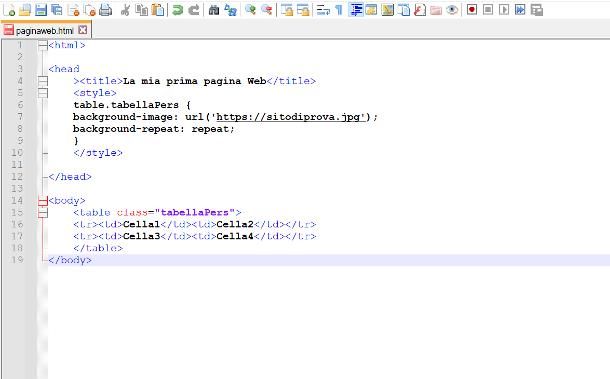Run macro multiple times icon
The width and height of the screenshot is (610, 379).
pos(520,10)
